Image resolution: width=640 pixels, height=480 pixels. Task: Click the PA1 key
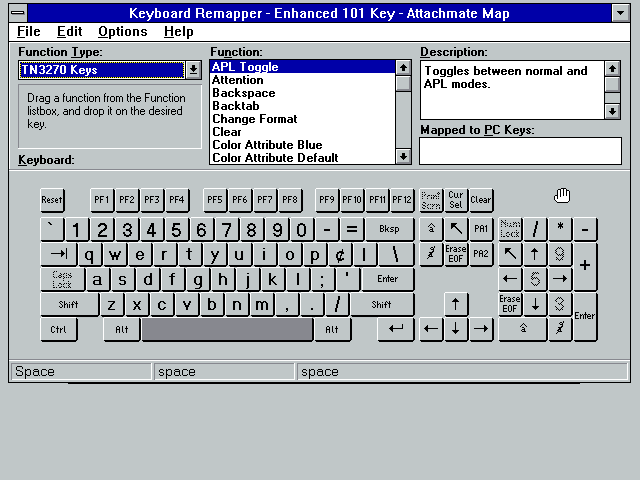tap(481, 229)
